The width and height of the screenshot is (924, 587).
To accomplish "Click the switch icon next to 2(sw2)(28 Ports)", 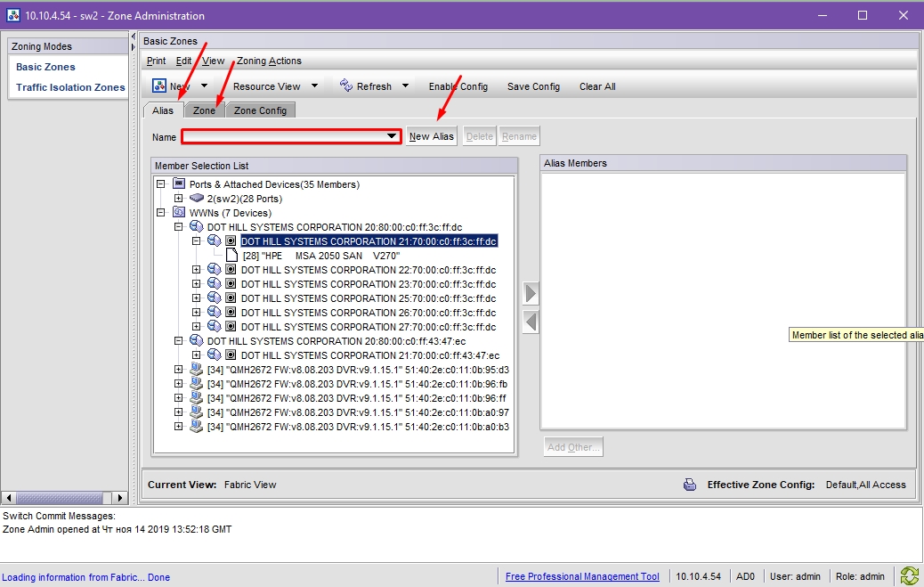I will (197, 199).
